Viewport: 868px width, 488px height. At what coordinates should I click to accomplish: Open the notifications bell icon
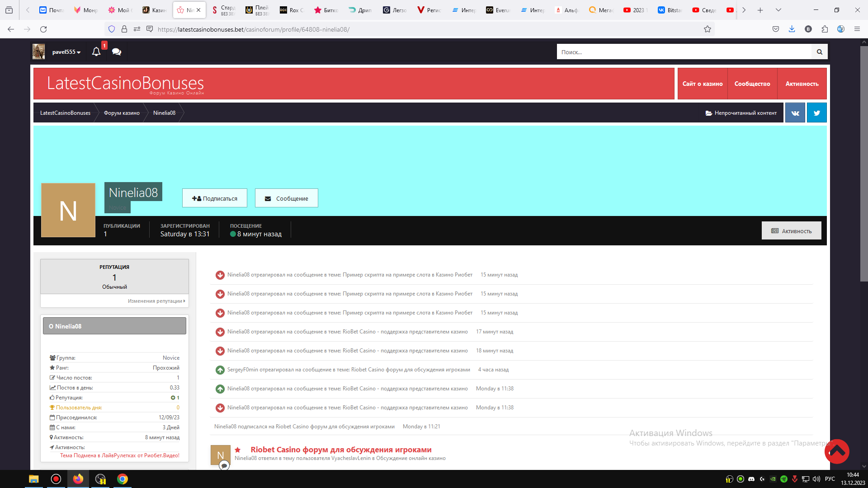(x=96, y=52)
